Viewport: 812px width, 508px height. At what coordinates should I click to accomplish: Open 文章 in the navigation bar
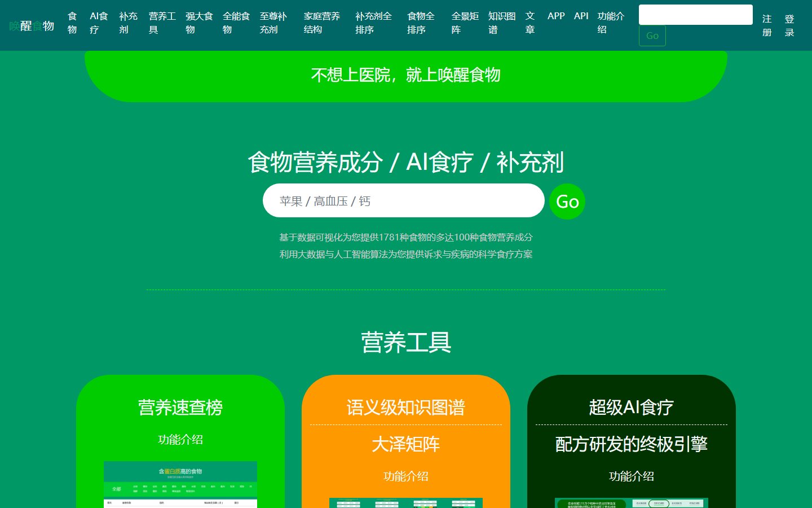(530, 23)
